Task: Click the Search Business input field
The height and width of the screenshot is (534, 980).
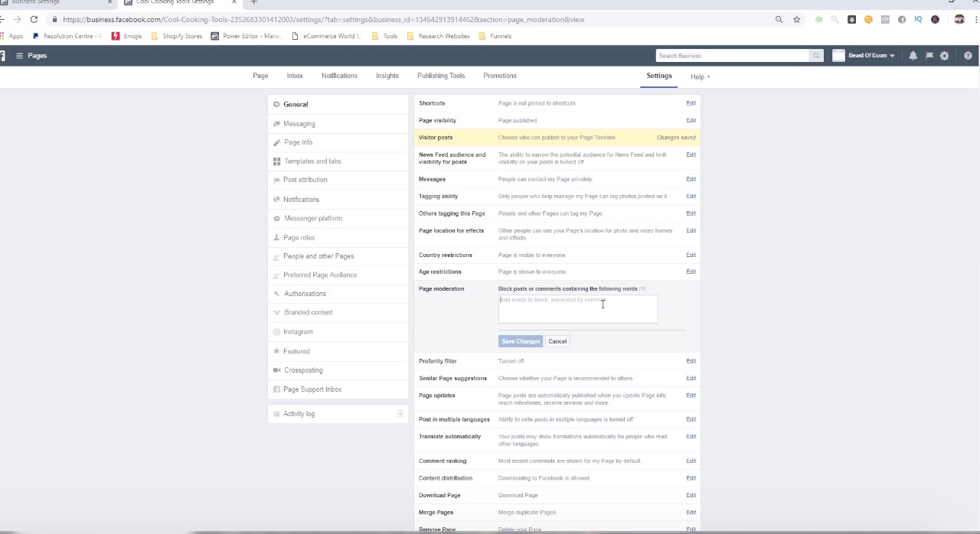Action: [733, 56]
